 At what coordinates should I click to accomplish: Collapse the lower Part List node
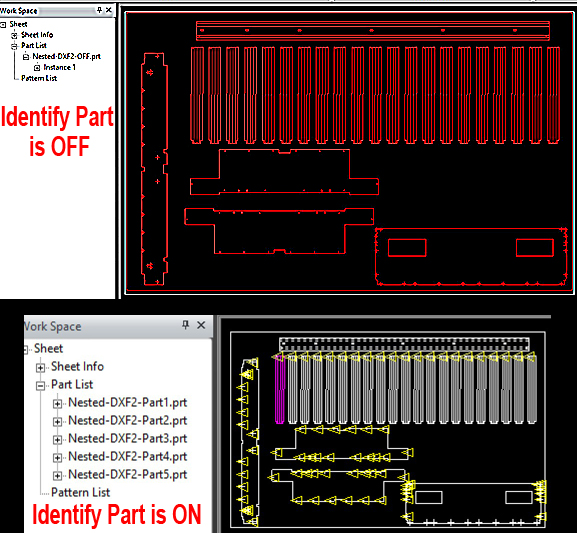40,386
